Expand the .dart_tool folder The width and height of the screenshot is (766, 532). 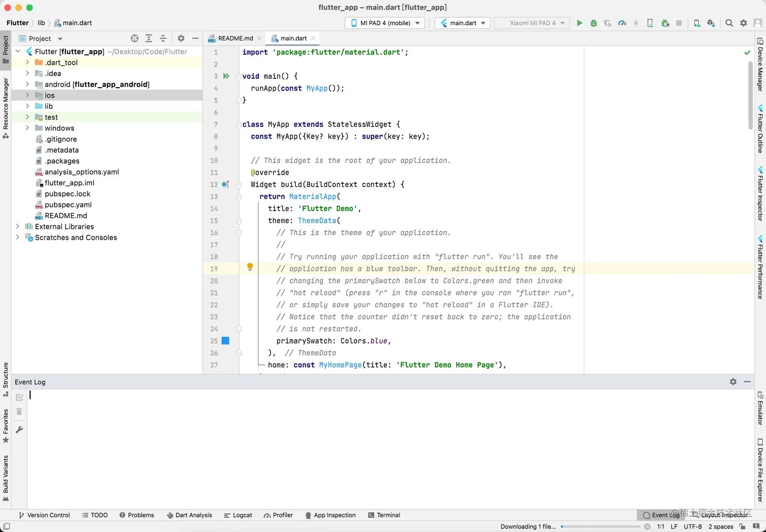27,62
